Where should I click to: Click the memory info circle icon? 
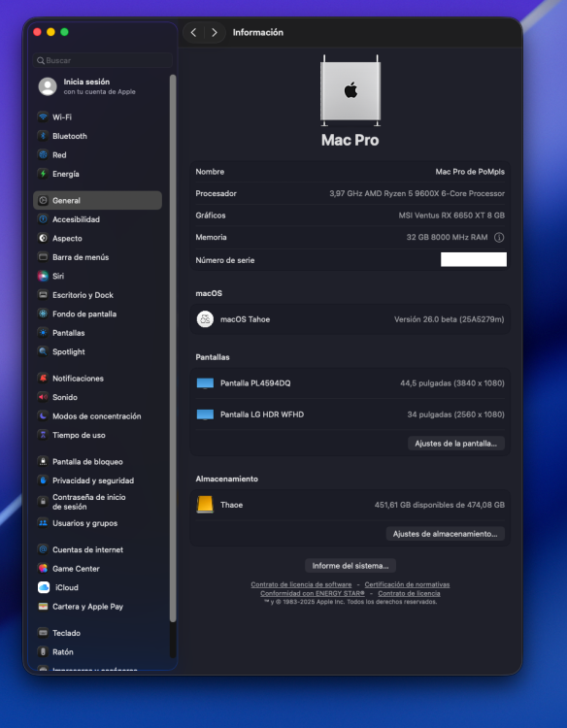[499, 237]
